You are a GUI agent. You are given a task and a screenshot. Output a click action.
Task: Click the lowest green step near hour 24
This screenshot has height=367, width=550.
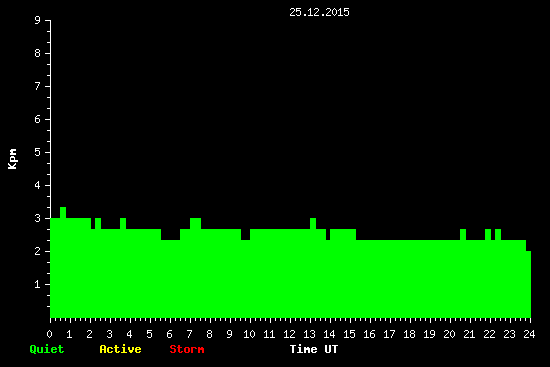point(528,284)
